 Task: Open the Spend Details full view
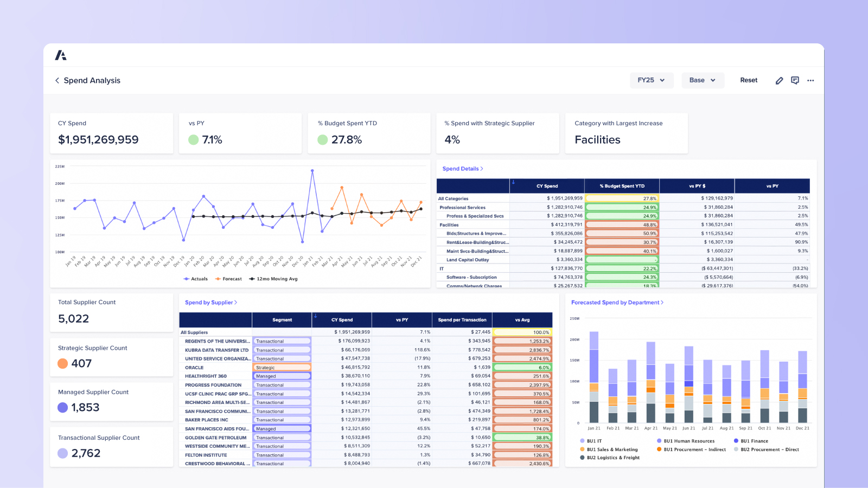[x=462, y=169]
